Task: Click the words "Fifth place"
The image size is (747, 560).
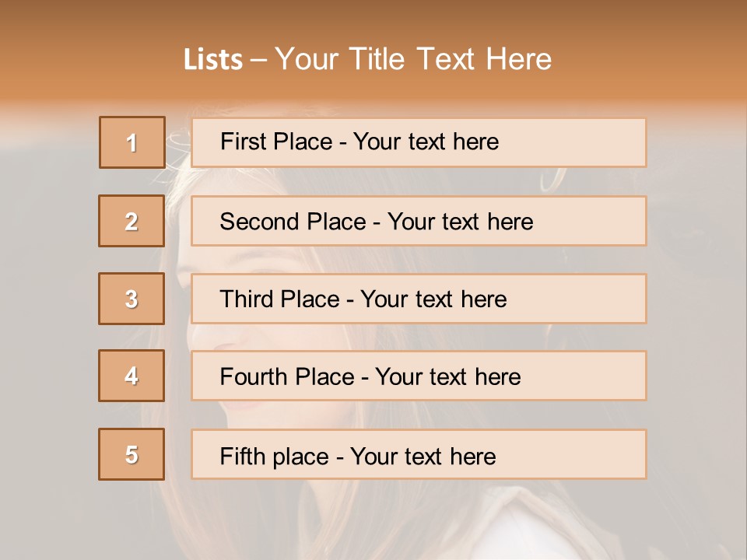Action: click(x=275, y=456)
